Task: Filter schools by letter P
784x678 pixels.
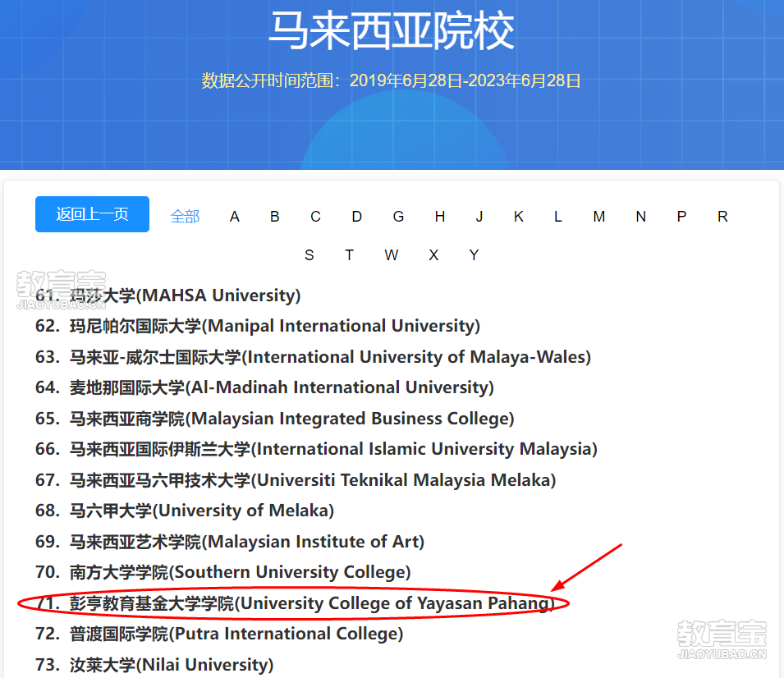Action: tap(681, 217)
